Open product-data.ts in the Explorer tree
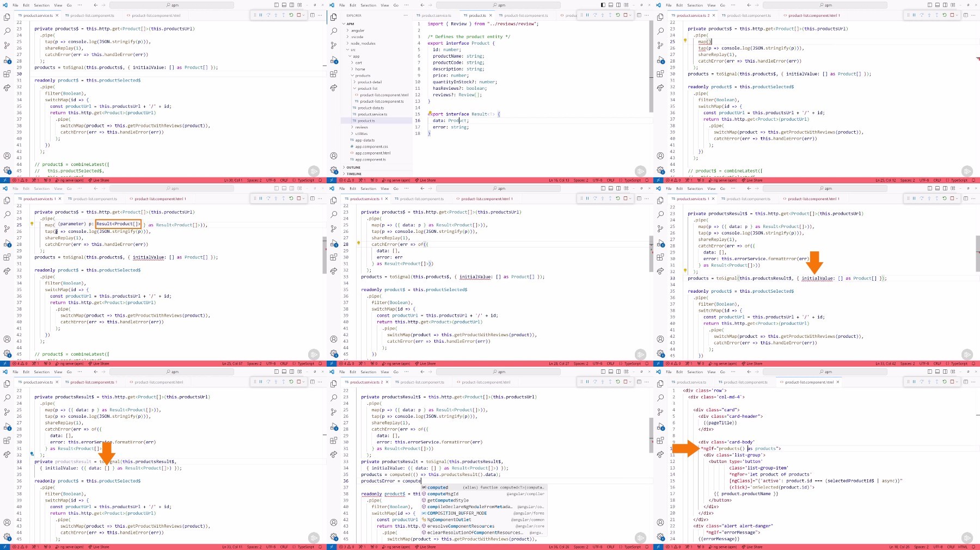The image size is (980, 550). [x=370, y=108]
